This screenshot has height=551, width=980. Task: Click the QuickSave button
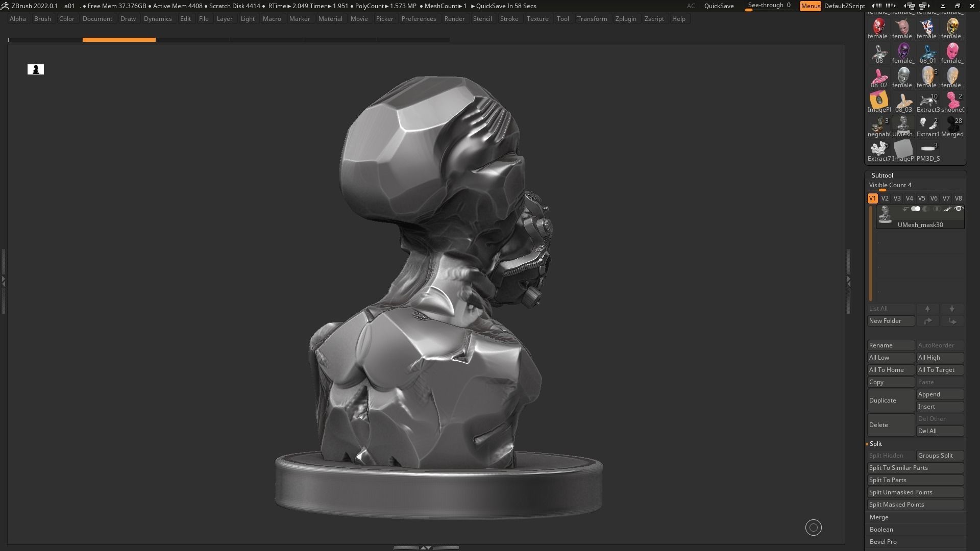[x=719, y=6]
